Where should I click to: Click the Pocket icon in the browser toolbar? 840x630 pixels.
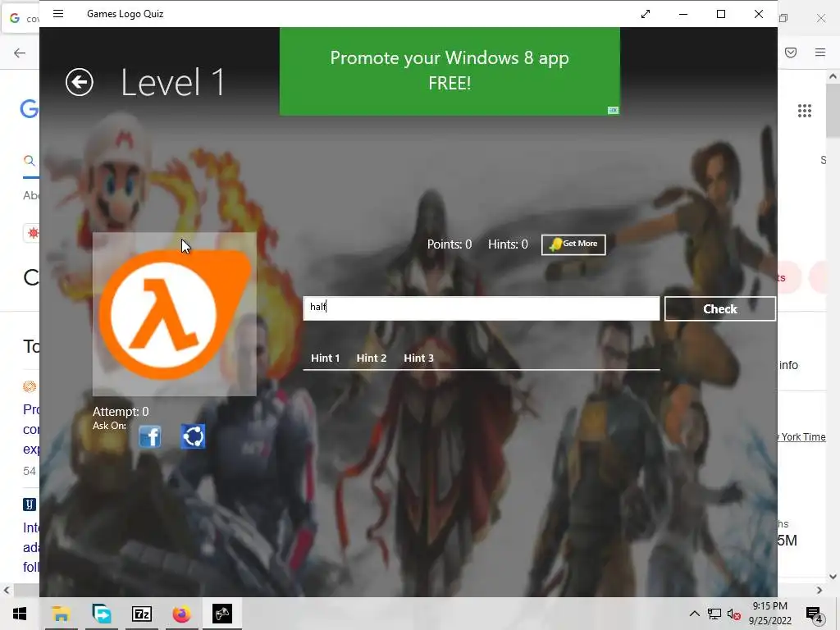[x=791, y=52]
